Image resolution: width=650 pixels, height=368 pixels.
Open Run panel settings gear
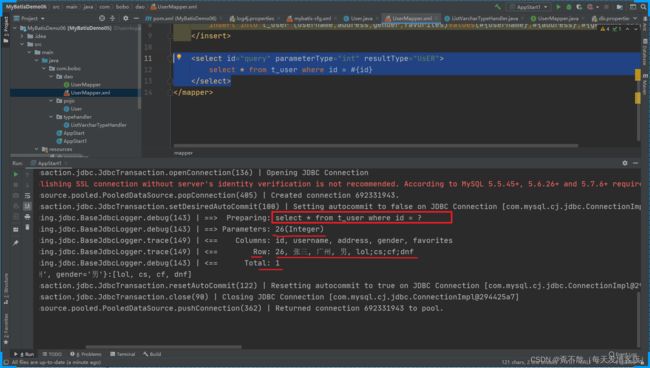coord(625,163)
